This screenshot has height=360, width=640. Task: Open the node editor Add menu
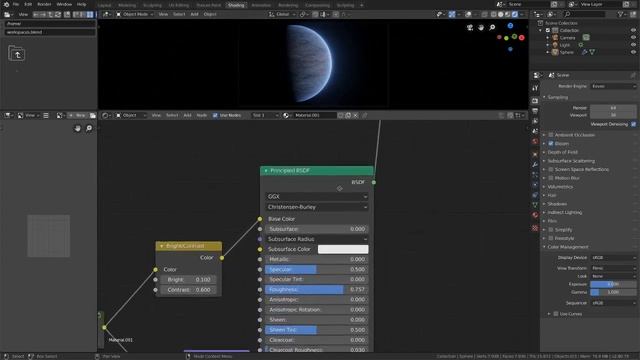point(187,116)
